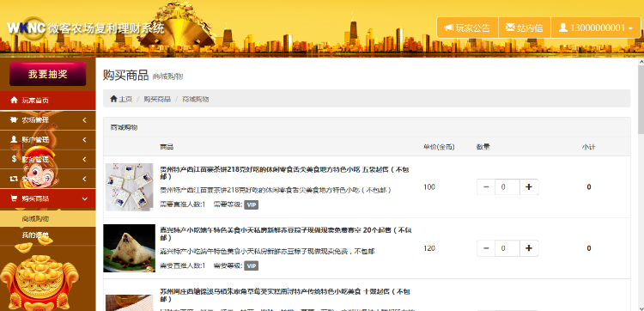
Task: Click the piggy-bank icon beside 农场管理
Action: point(14,120)
